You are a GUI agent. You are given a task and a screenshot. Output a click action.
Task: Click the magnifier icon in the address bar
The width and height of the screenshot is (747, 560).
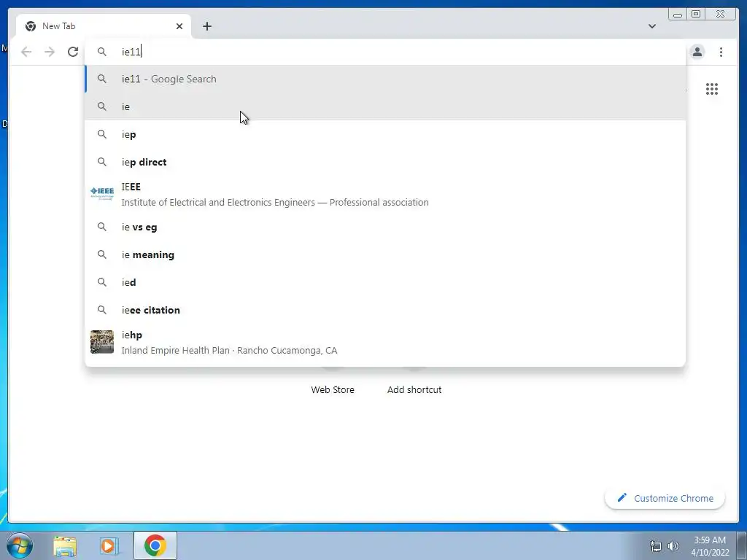point(102,52)
